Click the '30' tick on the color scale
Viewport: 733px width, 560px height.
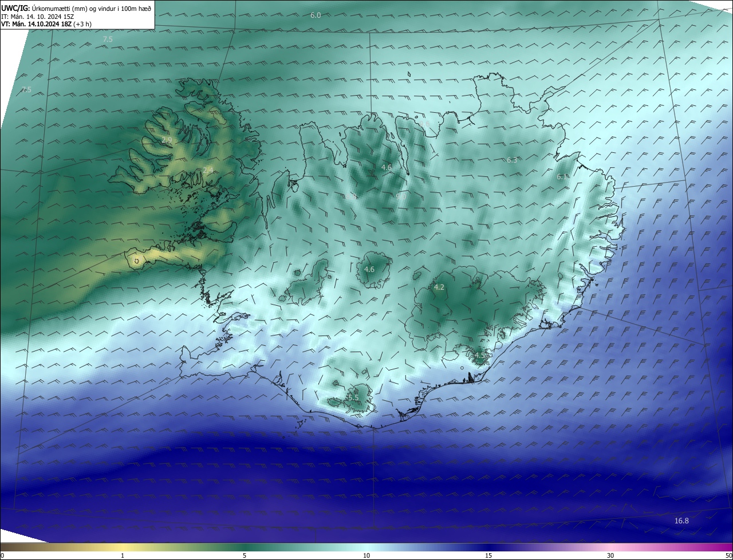610,555
